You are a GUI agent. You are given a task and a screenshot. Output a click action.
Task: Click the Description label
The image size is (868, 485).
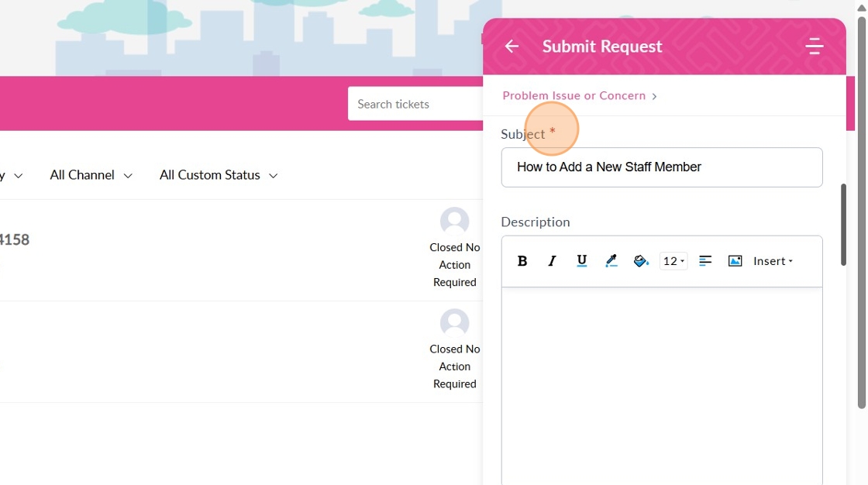pos(536,222)
